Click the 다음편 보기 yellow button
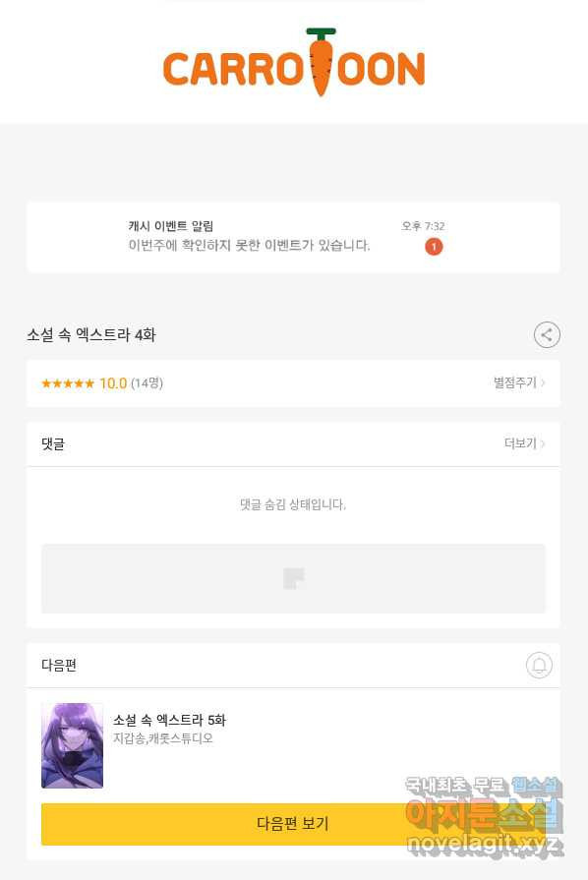588x880 pixels. point(293,824)
